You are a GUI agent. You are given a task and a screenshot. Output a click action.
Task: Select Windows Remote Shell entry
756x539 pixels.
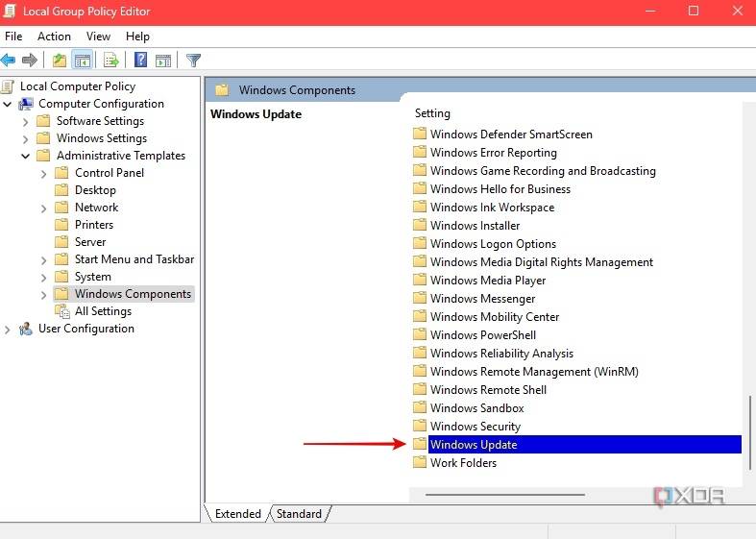click(488, 389)
